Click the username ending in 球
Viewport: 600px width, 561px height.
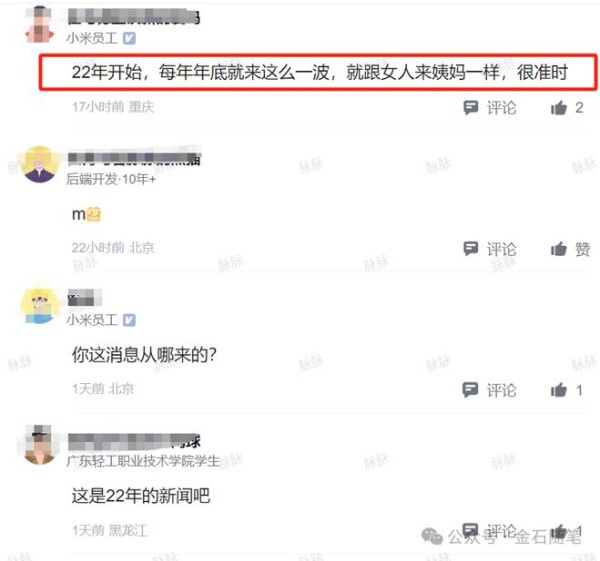pyautogui.click(x=134, y=441)
